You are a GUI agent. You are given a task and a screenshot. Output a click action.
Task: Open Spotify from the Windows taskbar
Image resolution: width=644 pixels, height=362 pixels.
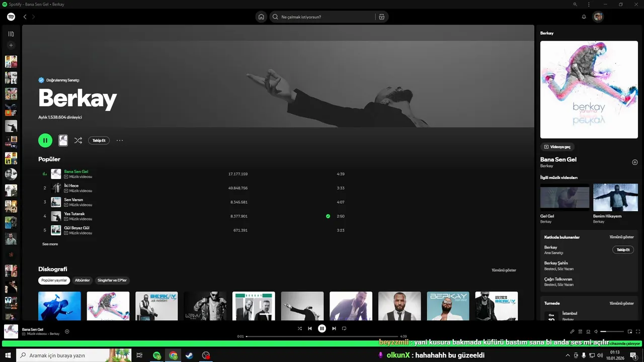(x=157, y=355)
